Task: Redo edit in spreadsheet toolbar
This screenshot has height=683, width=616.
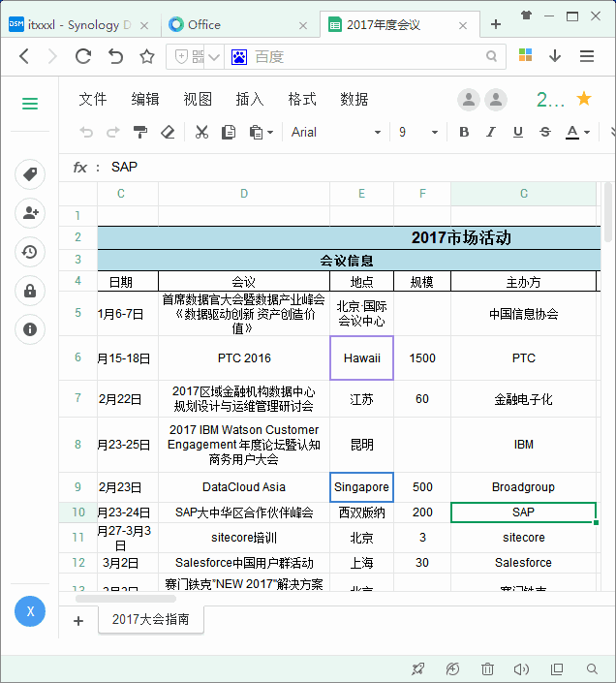Action: 113,132
